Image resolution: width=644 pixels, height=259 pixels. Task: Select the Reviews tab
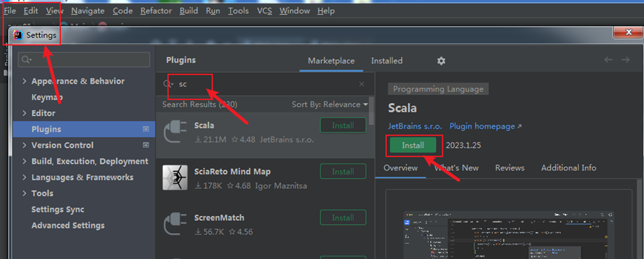(510, 168)
